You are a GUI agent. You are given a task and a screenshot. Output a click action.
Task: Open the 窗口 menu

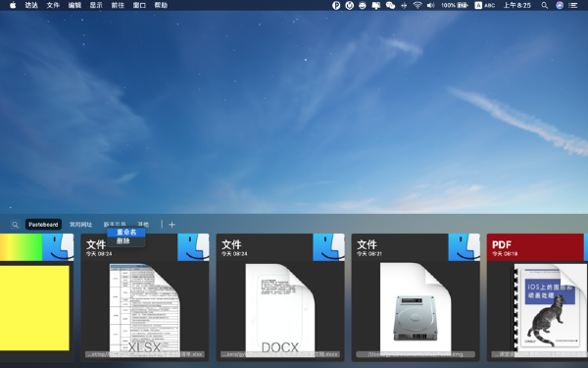(x=139, y=5)
